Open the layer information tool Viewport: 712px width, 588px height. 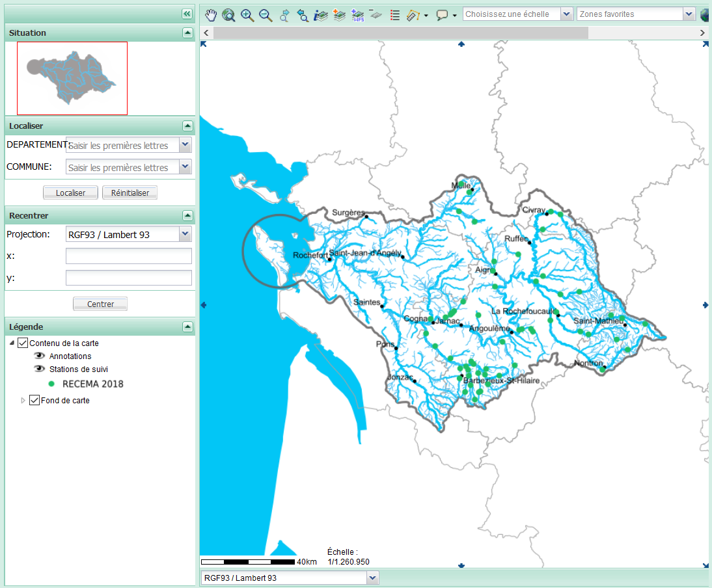(x=320, y=15)
